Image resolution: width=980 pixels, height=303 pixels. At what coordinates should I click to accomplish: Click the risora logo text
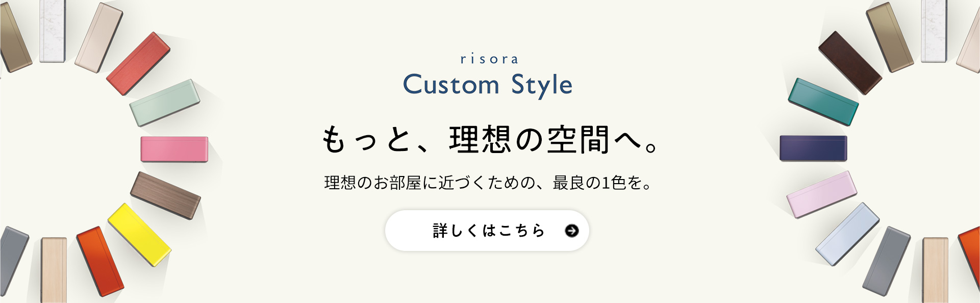[x=489, y=59]
